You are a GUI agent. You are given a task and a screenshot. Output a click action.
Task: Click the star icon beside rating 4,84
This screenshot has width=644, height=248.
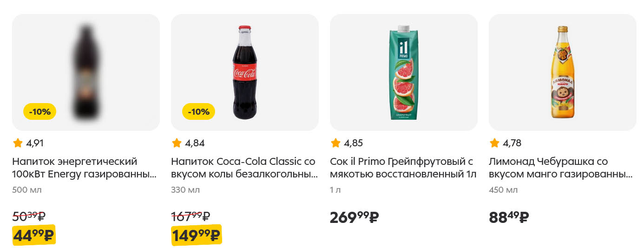(177, 143)
